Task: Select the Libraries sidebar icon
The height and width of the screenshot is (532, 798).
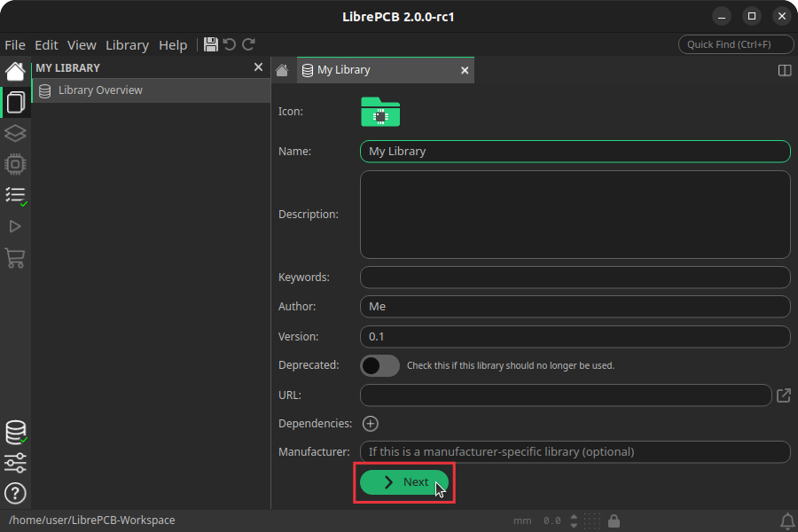Action: click(x=15, y=102)
